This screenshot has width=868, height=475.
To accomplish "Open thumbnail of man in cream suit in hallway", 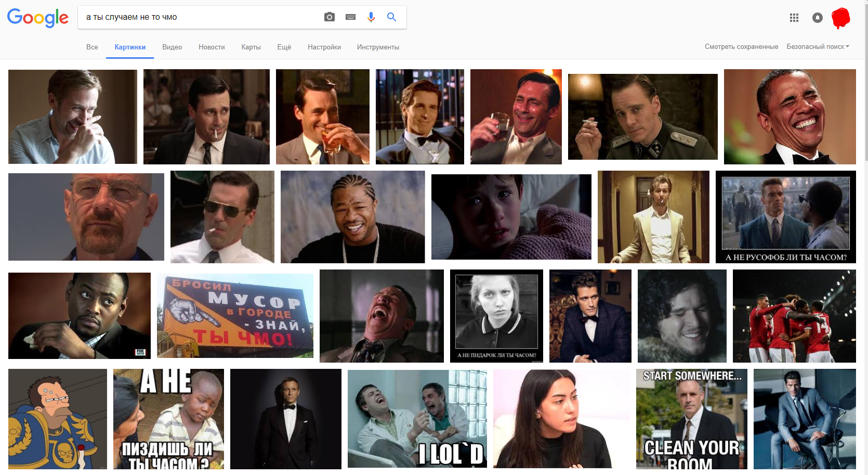I will pos(653,216).
